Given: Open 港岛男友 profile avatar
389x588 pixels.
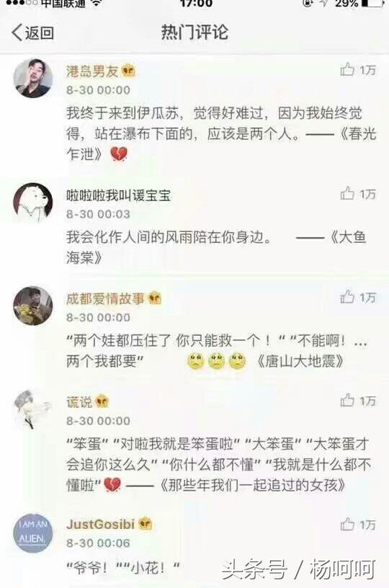Looking at the screenshot, I should pos(33,78).
